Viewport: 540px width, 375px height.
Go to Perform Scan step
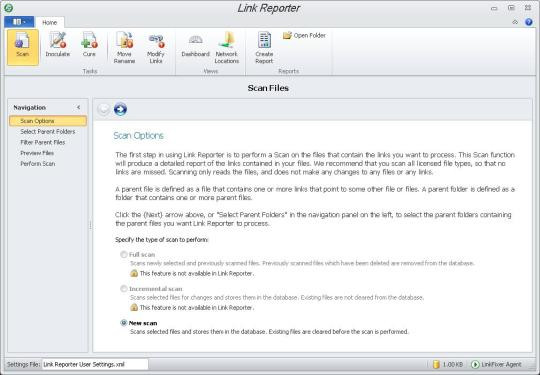[x=38, y=164]
